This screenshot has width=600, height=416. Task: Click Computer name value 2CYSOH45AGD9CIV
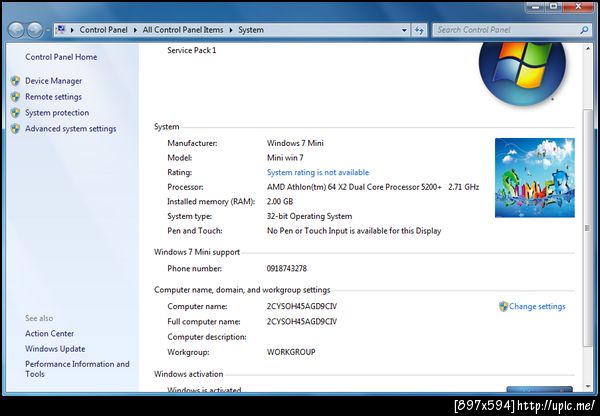point(302,306)
